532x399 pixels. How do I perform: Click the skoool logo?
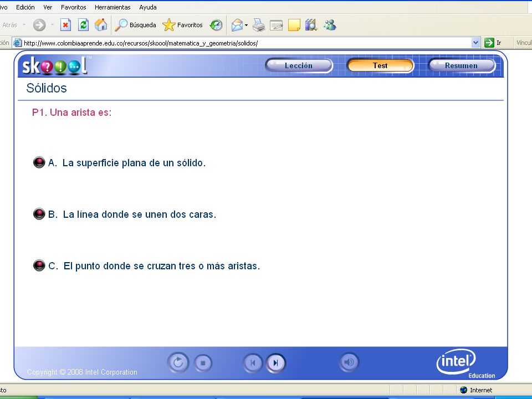55,65
